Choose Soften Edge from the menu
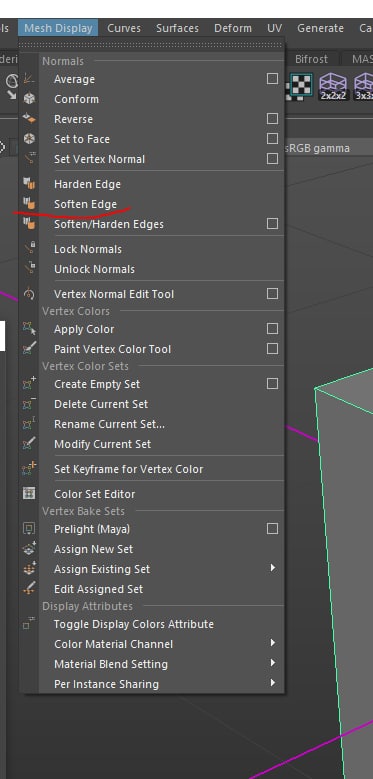This screenshot has height=779, width=373. [x=85, y=204]
